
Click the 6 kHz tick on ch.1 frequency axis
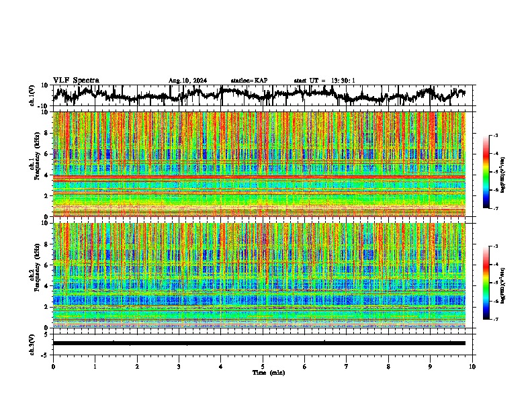coord(46,154)
